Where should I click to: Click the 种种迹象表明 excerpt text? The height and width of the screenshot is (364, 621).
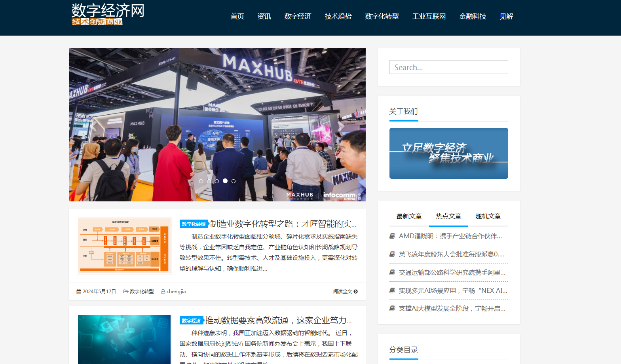coord(268,347)
